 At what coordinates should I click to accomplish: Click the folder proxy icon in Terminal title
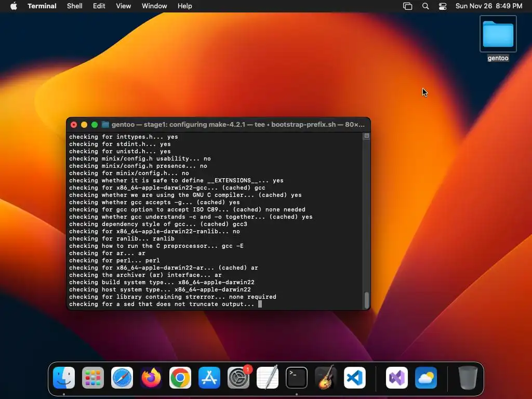tap(105, 125)
